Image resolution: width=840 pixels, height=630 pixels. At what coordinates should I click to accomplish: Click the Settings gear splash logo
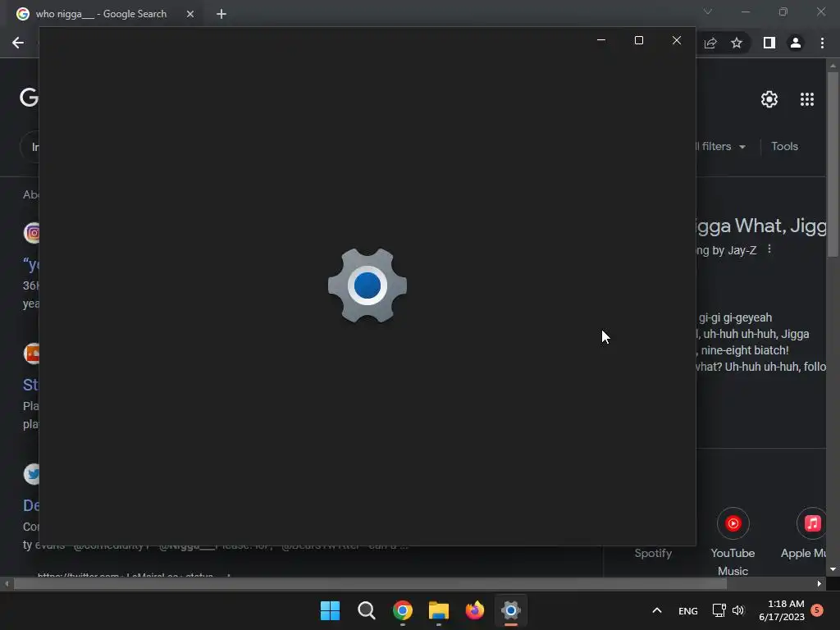(367, 285)
